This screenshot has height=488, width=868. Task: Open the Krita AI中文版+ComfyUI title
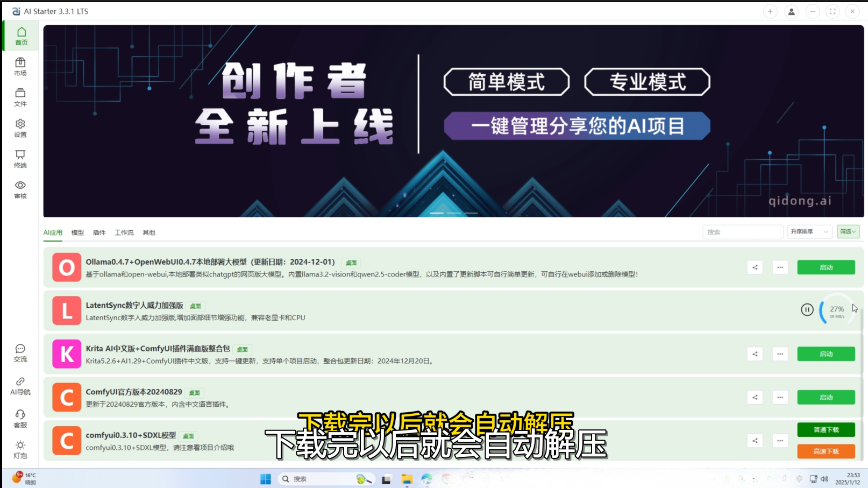[158, 349]
